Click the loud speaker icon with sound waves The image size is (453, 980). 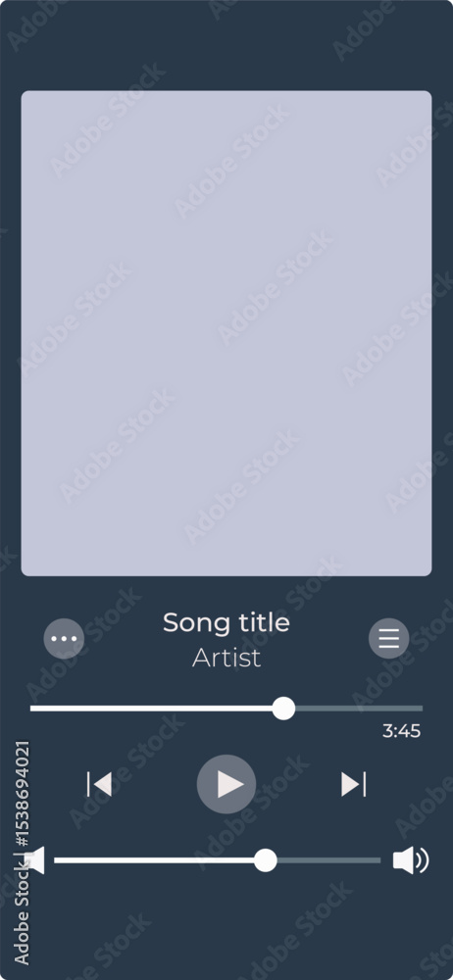(x=411, y=860)
